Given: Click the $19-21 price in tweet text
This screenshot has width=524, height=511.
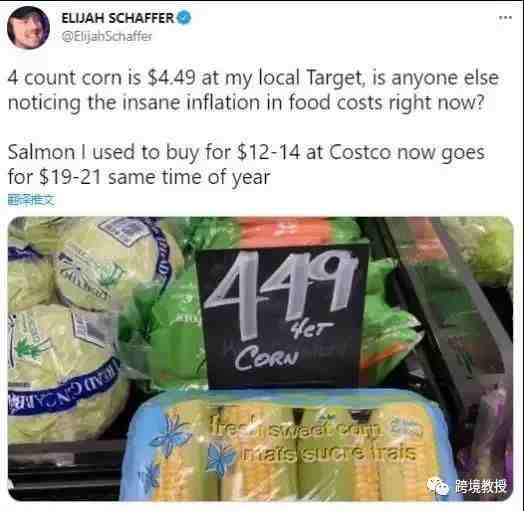Looking at the screenshot, I should tap(70, 177).
